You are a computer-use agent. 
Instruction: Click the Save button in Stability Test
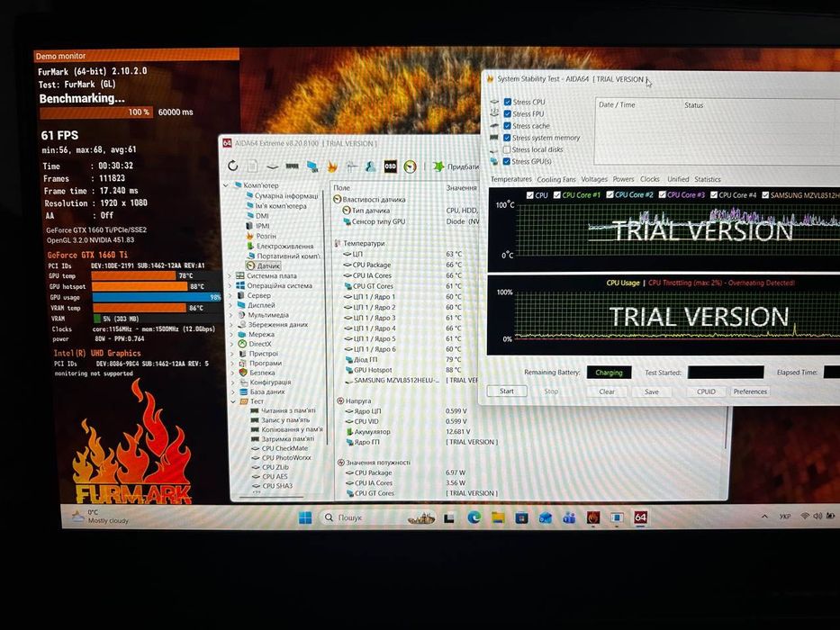tap(652, 391)
